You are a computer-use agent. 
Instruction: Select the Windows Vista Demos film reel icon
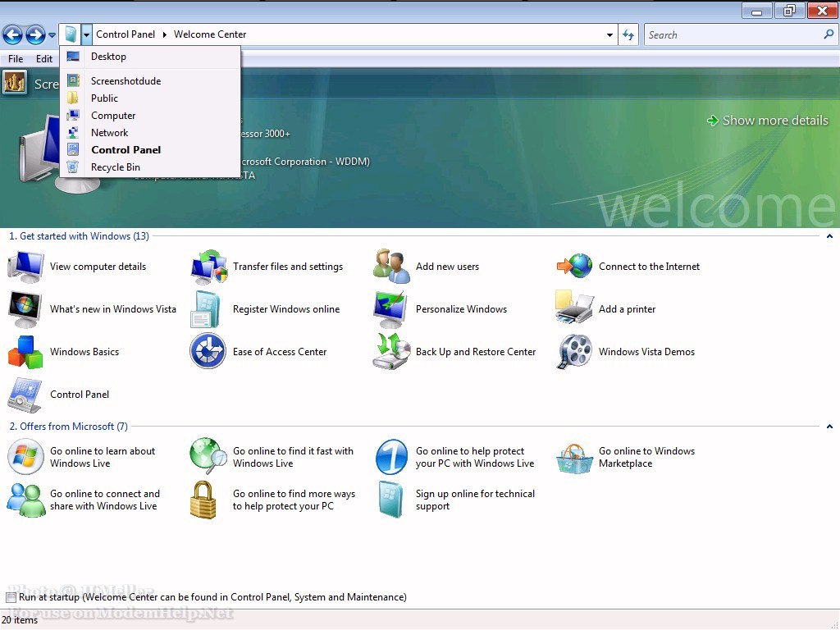tap(574, 351)
